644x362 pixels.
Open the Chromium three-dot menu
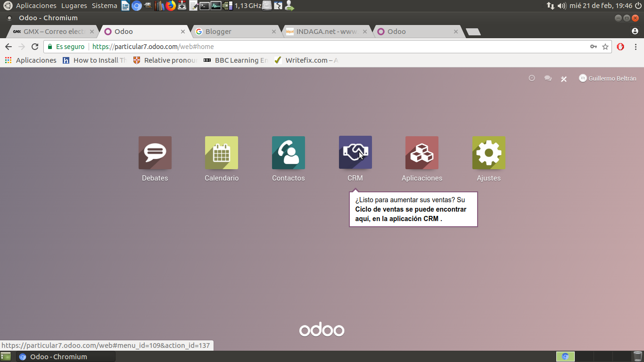[x=636, y=47]
